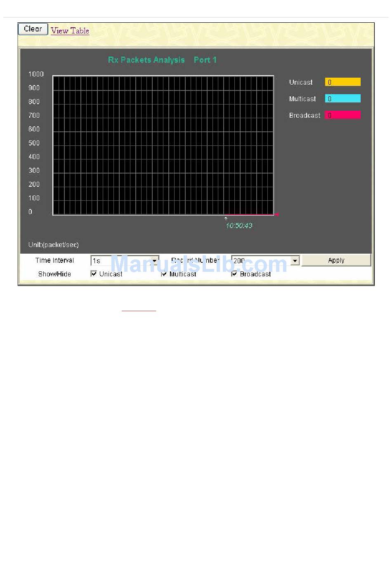This screenshot has width=392, height=573.
Task: Click the Show/Hide label
Action: [54, 274]
